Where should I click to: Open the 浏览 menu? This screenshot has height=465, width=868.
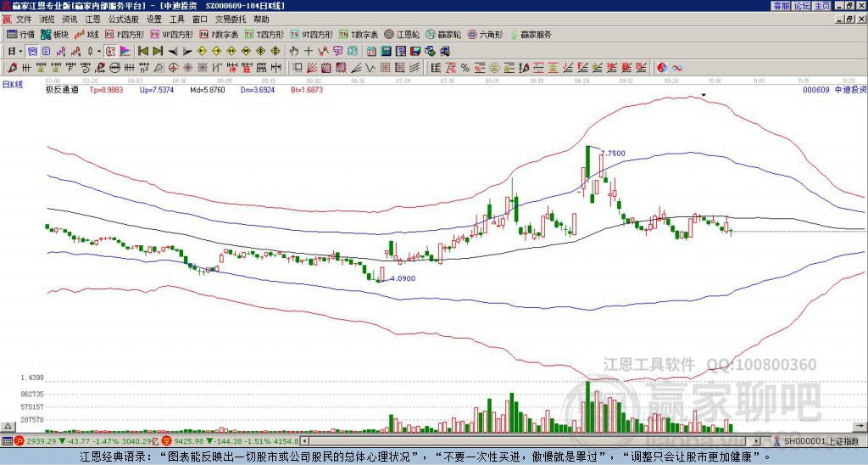click(x=47, y=20)
